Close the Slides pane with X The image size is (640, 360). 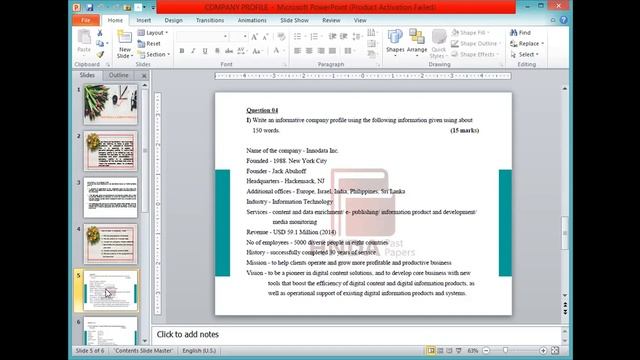pyautogui.click(x=144, y=76)
